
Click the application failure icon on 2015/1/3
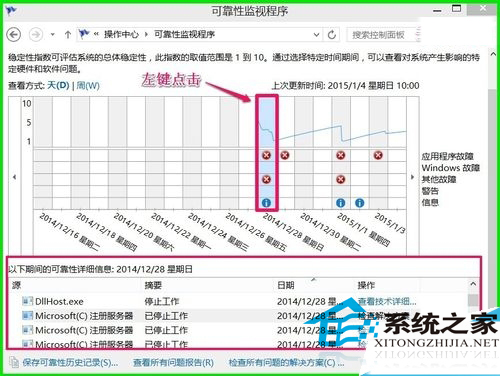378,155
